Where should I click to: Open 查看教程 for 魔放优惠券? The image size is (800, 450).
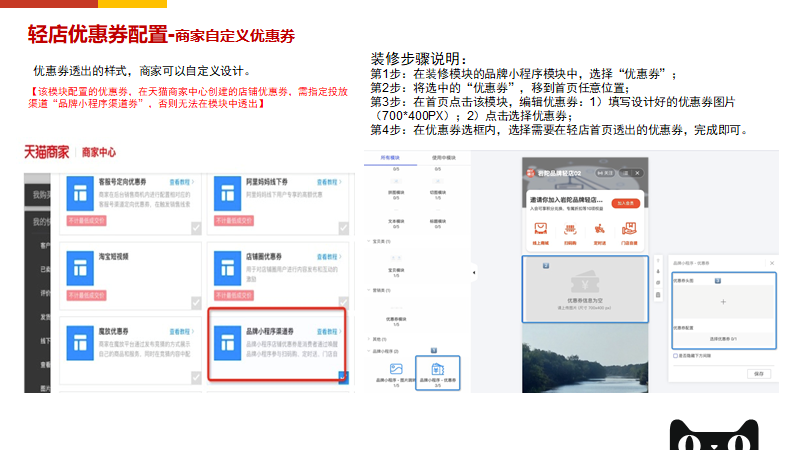coord(181,332)
